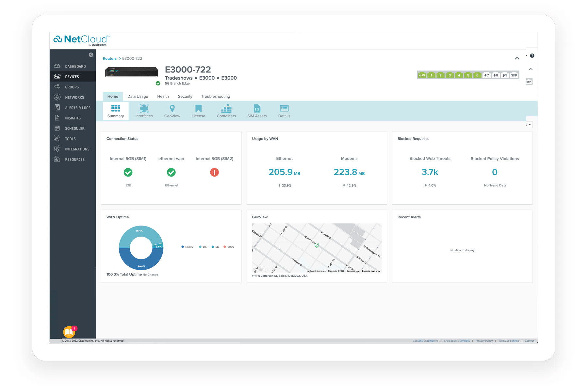This screenshot has width=588, height=390.
Task: Switch to the Security tab
Action: (x=185, y=96)
